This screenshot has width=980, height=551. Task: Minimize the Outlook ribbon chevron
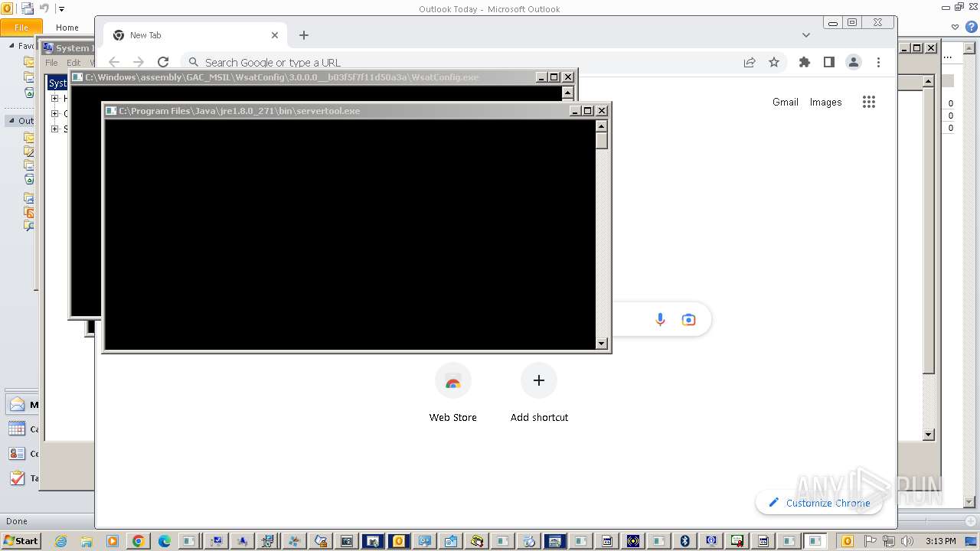[x=955, y=27]
